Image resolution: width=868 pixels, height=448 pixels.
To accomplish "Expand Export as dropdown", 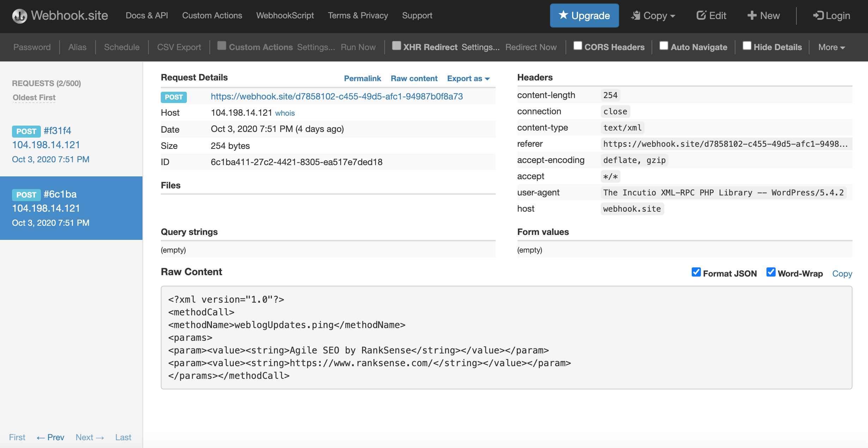I will click(468, 78).
